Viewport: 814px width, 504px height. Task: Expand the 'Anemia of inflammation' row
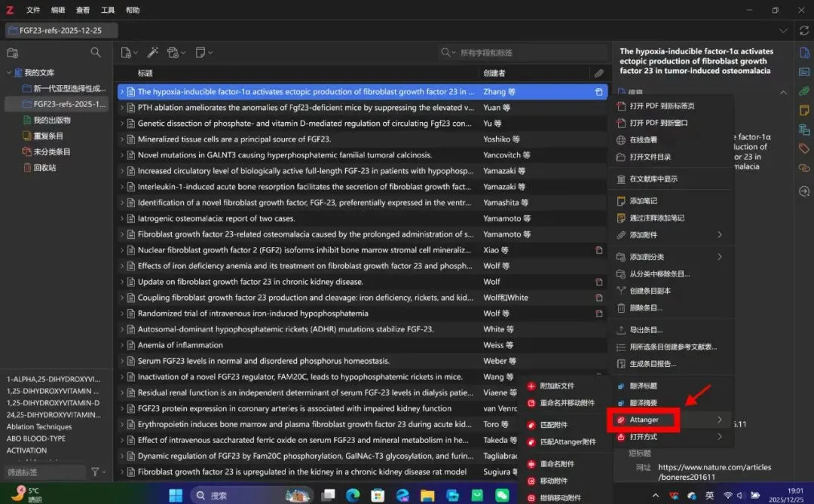click(x=122, y=345)
